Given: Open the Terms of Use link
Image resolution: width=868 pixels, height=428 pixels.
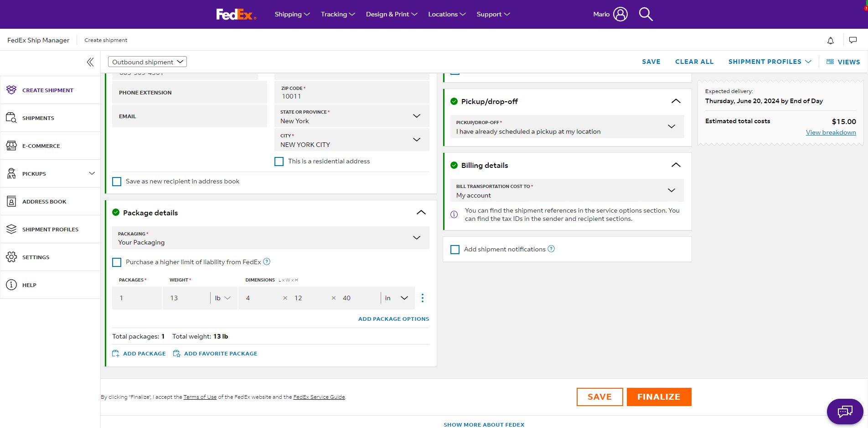Looking at the screenshot, I should click(x=200, y=397).
